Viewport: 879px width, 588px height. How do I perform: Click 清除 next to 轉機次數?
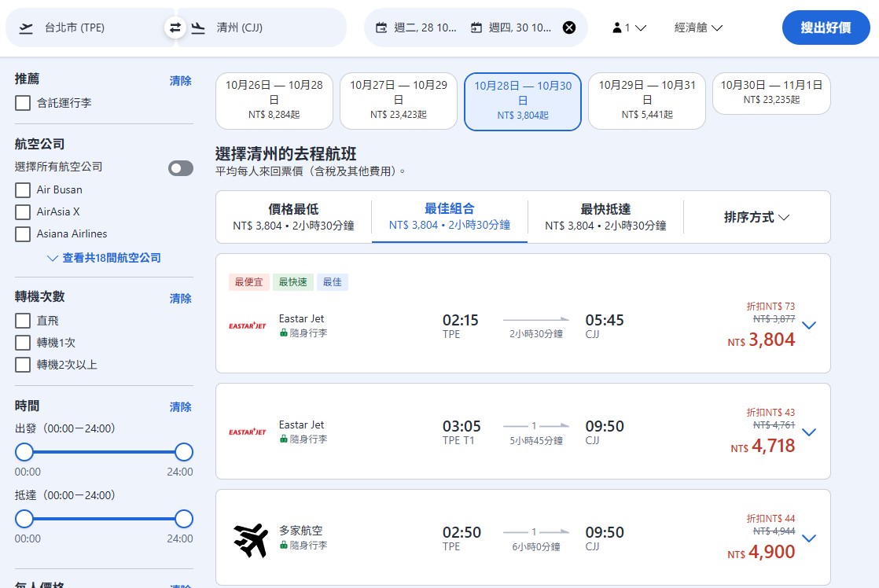180,298
